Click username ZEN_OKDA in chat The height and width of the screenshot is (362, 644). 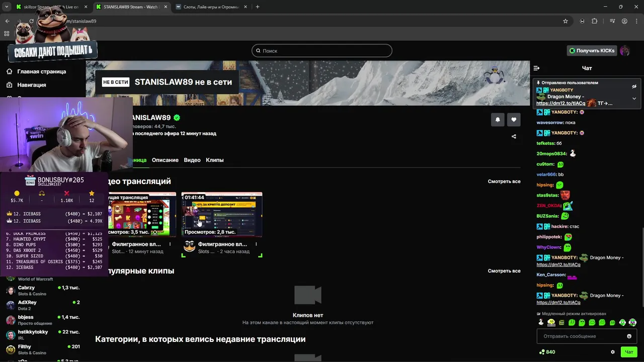pos(548,206)
